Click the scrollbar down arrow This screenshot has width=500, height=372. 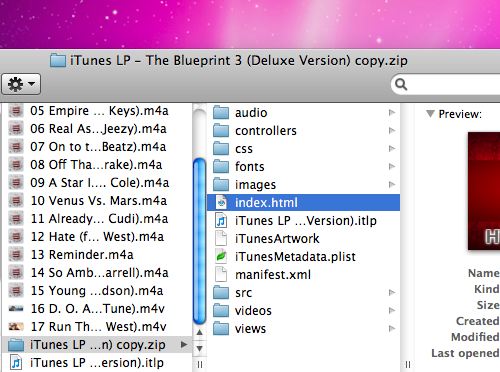(x=199, y=349)
